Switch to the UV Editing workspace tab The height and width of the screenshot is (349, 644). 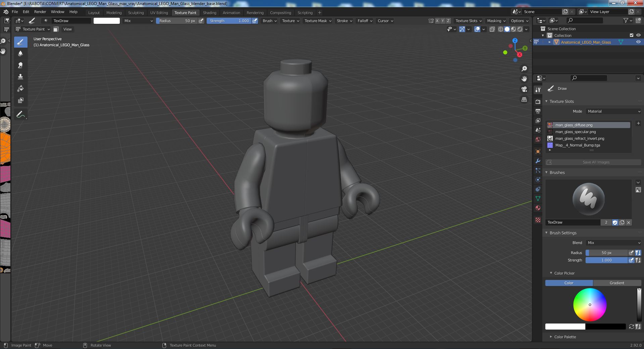pos(159,13)
